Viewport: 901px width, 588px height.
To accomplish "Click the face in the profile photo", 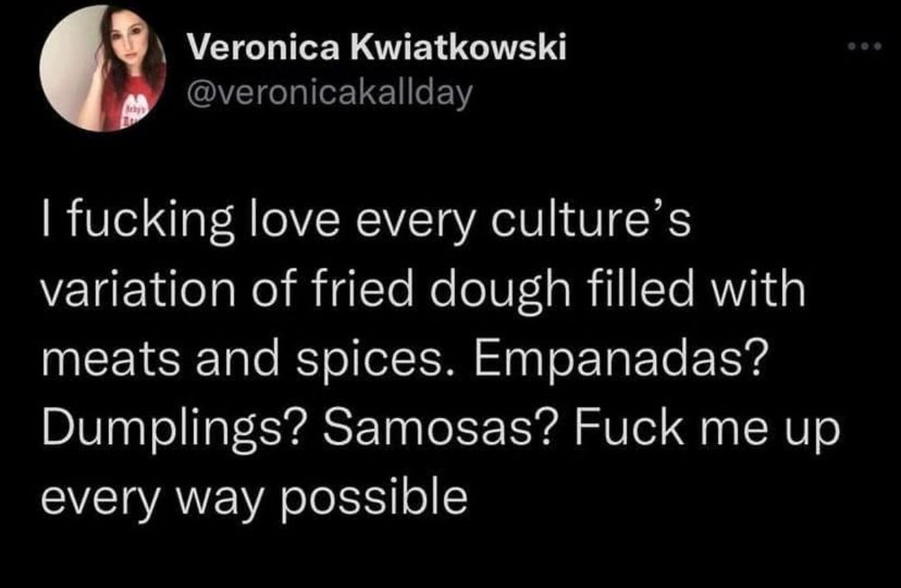I will (x=130, y=42).
